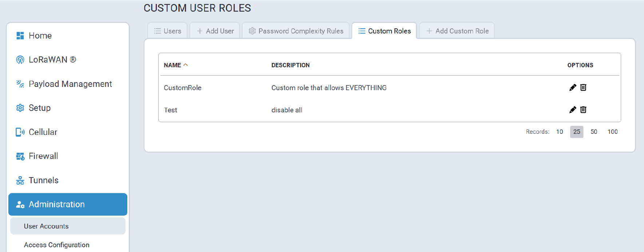Open the Home page from the sidebar
Viewport: 644px width, 252px height.
tap(40, 36)
